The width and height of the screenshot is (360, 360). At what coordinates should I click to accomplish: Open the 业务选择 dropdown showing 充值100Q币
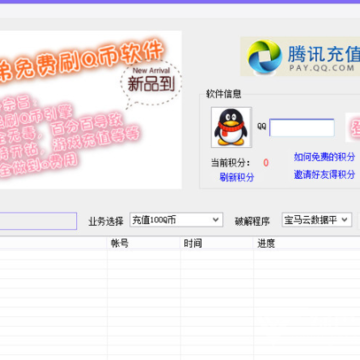176,220
